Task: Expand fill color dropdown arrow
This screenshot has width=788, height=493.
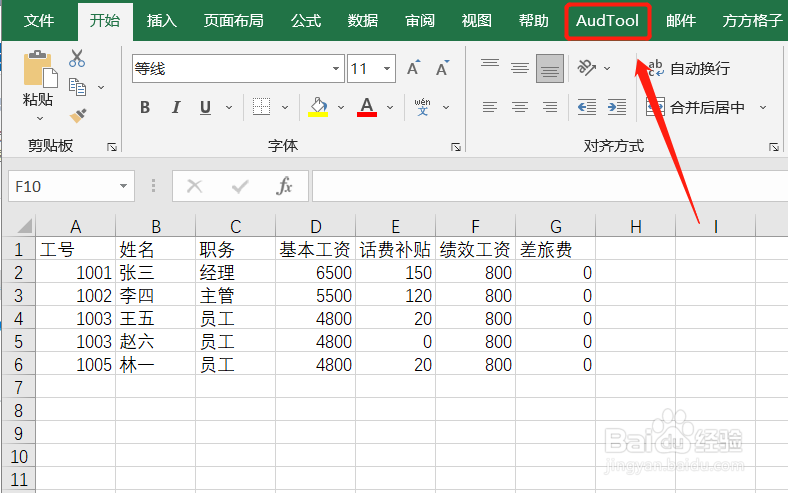Action: pyautogui.click(x=341, y=107)
